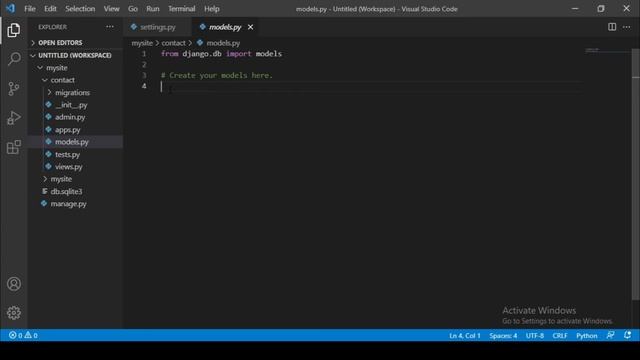Screen dimensions: 640x360
Task: Open editor more actions ellipsis
Action: point(627,27)
